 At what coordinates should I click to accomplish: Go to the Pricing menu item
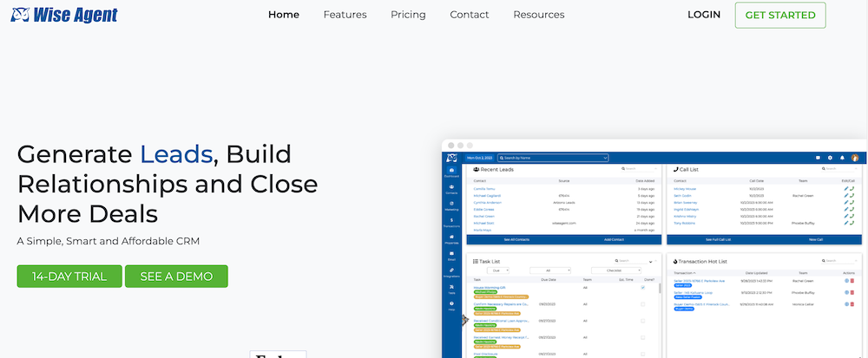coord(408,15)
